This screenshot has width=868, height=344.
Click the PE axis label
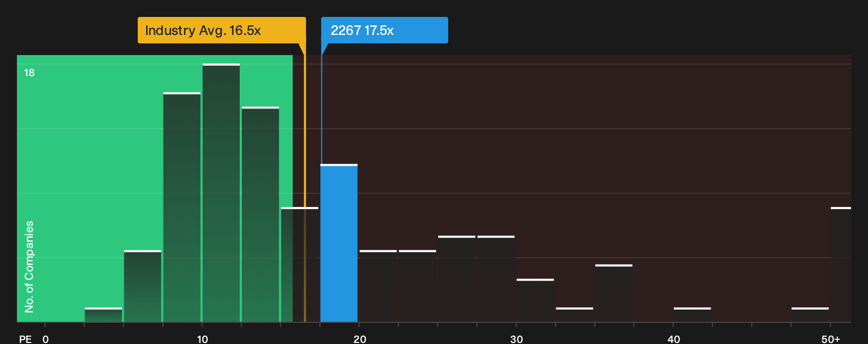coord(25,339)
